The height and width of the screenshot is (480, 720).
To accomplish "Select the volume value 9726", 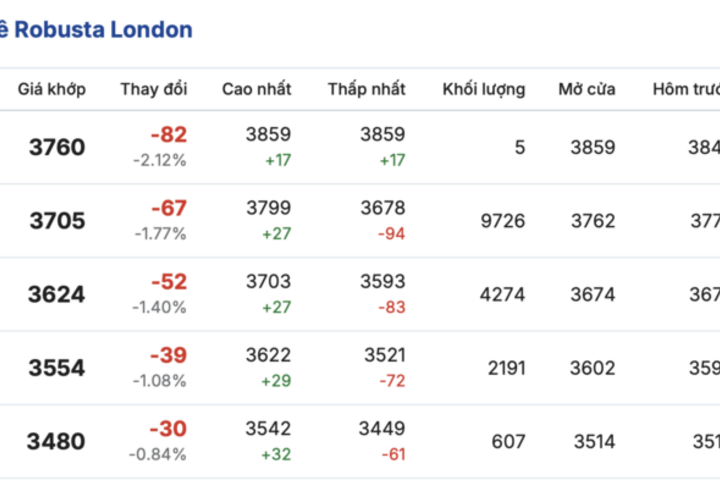I will (x=502, y=221).
